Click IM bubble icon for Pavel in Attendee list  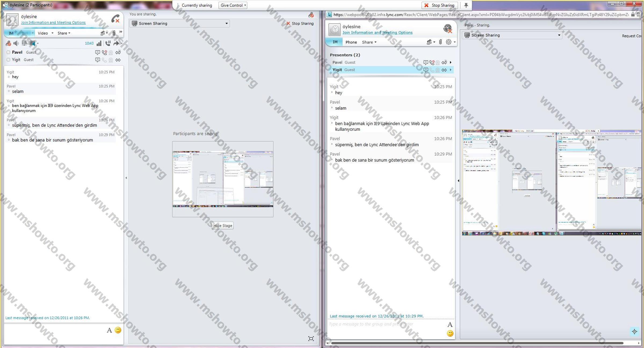click(x=97, y=52)
